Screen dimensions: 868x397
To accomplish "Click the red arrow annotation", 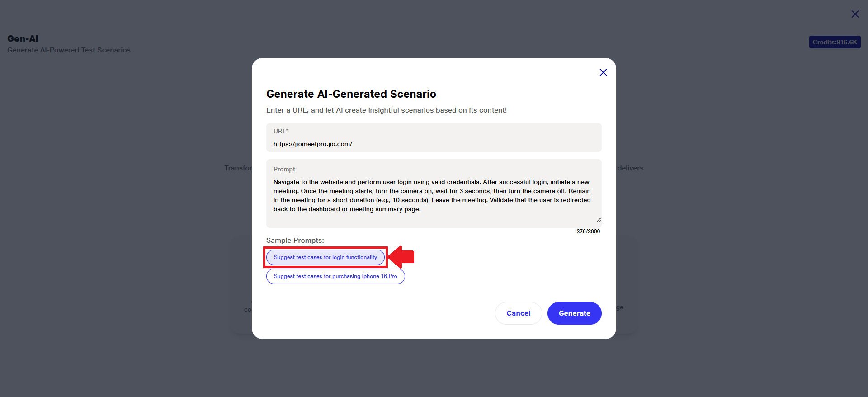I will 402,257.
